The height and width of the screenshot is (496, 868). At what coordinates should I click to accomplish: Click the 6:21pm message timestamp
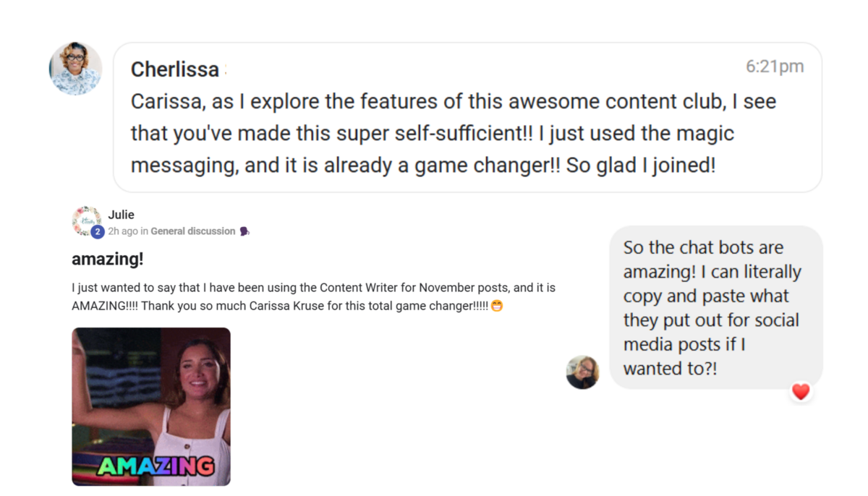click(x=775, y=67)
